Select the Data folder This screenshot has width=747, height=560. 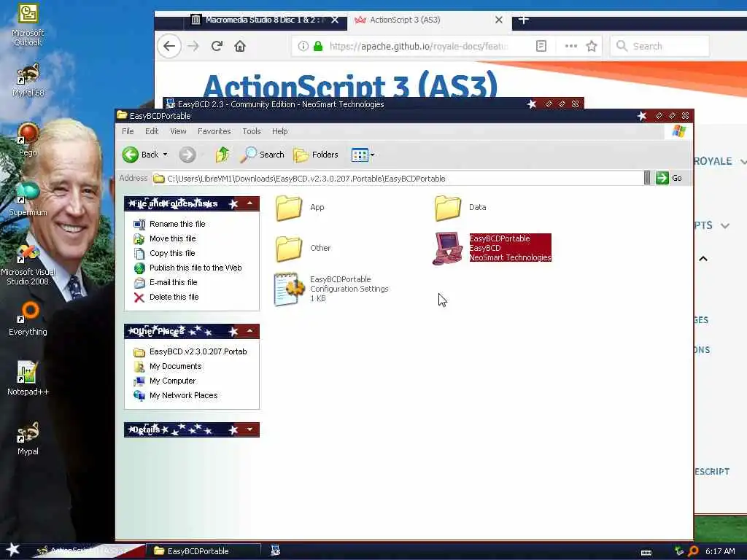460,208
